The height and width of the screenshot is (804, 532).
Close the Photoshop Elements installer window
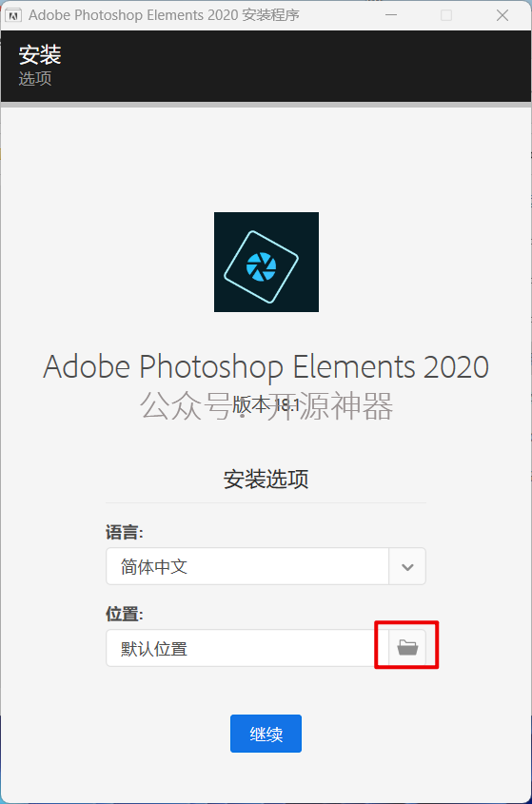click(x=502, y=15)
